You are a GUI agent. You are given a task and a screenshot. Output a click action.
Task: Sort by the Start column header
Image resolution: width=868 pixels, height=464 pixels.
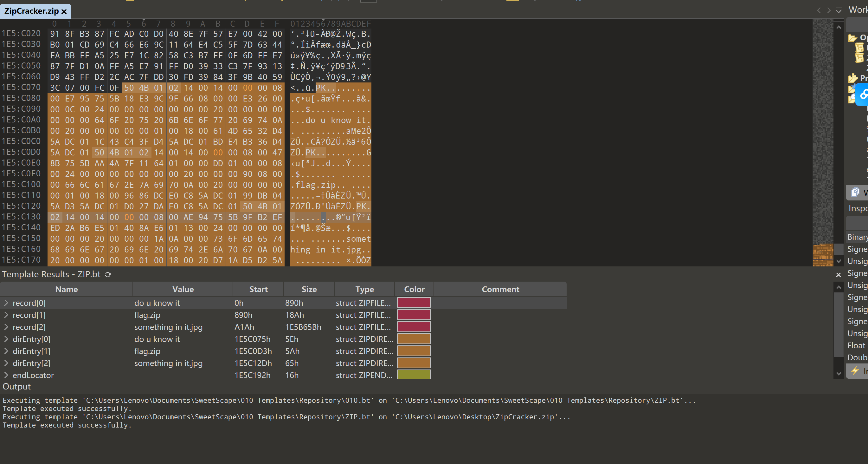tap(258, 289)
